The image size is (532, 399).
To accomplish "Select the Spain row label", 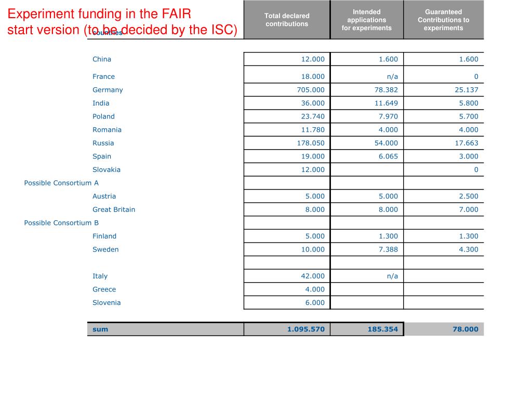I will point(102,156).
